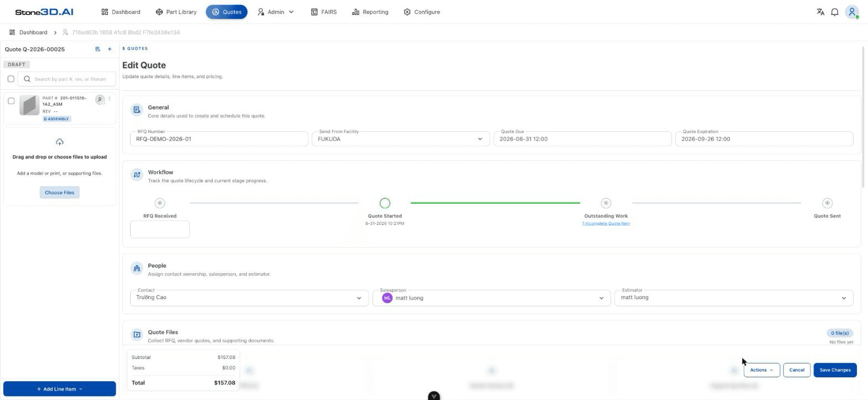Screen dimensions: 868x400
Task: Open the Salesperson dropdown
Action: (492, 298)
